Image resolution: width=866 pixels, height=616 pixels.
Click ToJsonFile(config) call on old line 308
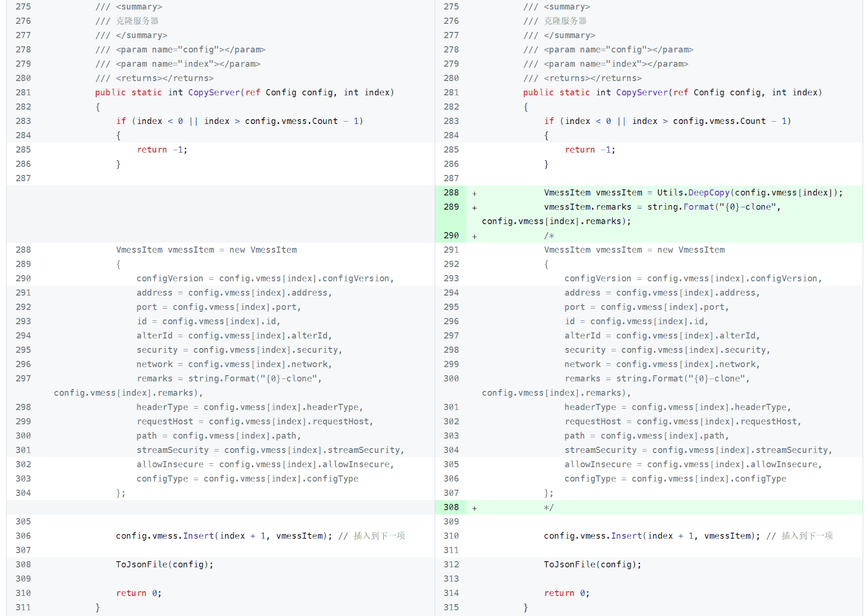click(165, 565)
